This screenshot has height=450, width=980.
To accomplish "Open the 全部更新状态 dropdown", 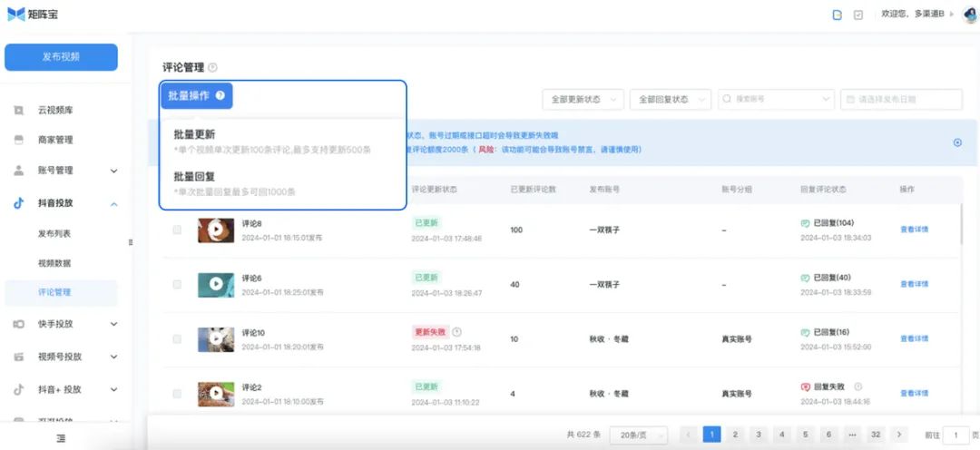I will (583, 100).
